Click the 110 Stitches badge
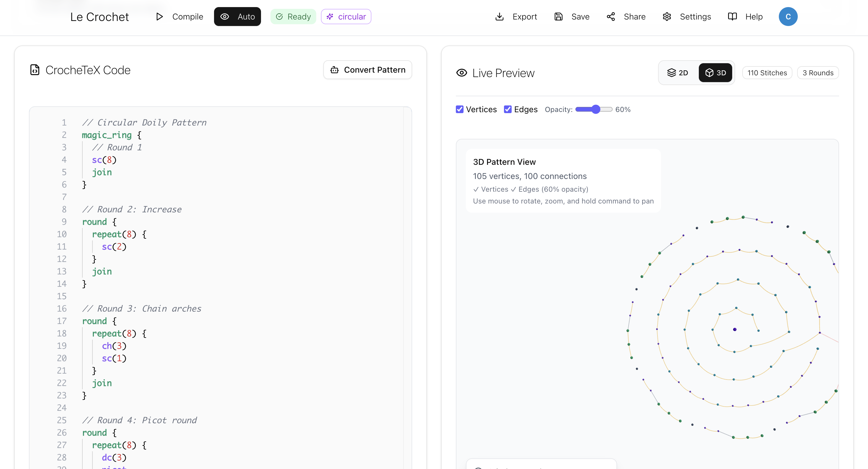The width and height of the screenshot is (868, 469). tap(766, 73)
